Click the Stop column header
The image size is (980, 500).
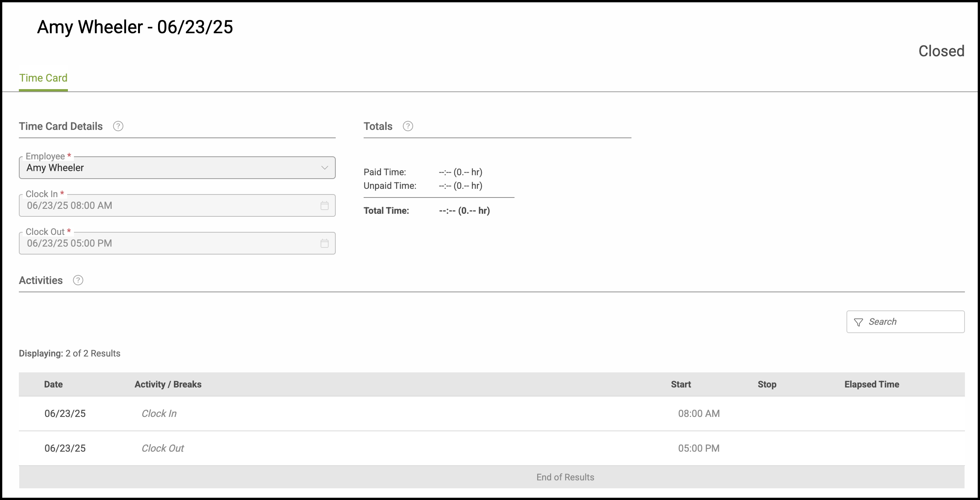tap(766, 384)
